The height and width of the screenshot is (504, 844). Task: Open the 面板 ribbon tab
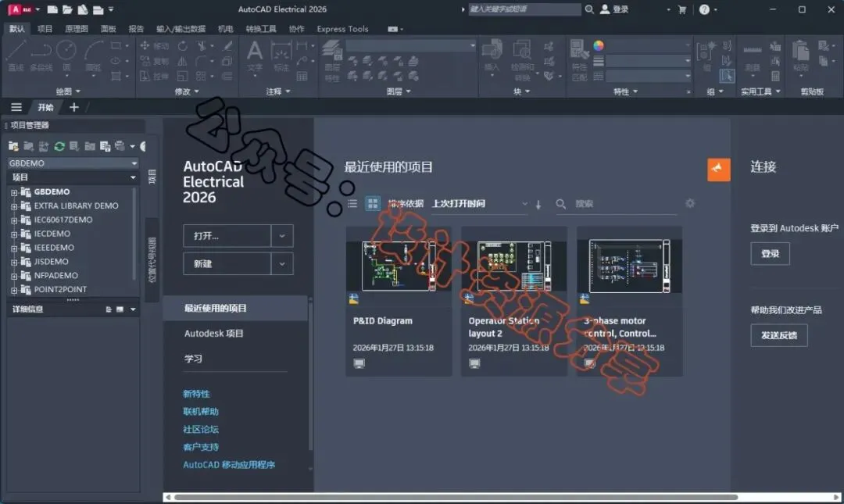coord(108,29)
